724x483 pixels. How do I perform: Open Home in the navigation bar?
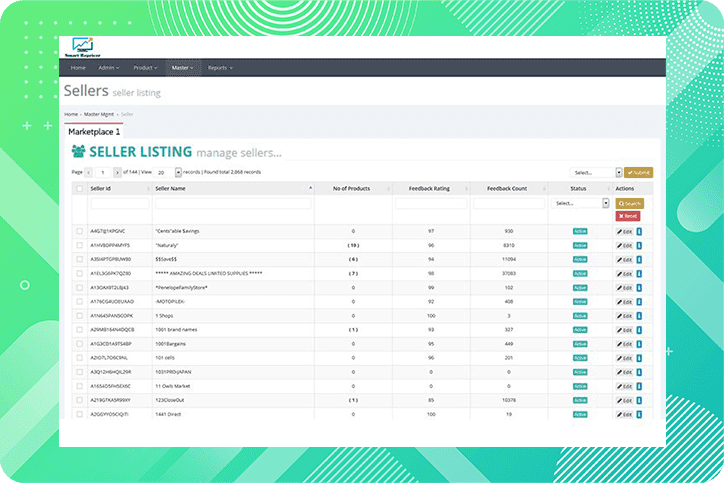click(x=78, y=68)
